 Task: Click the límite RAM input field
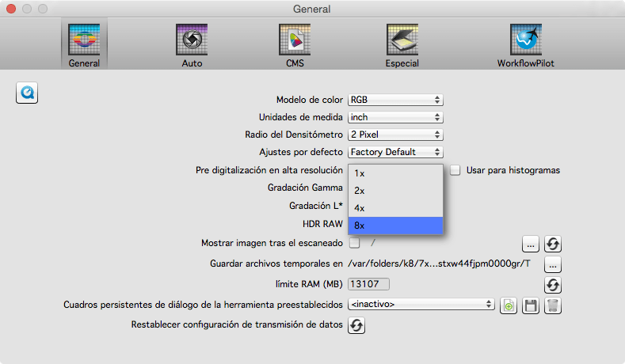(x=368, y=284)
